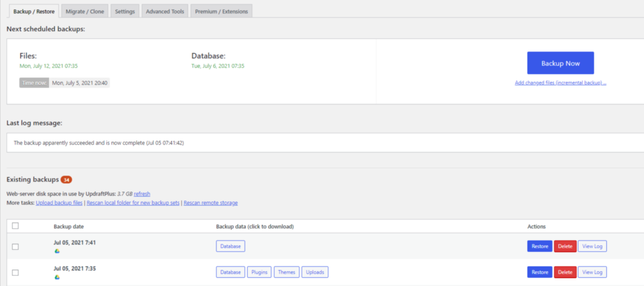View Log for the 7:35 backup
Viewport: 644px width, 286px height.
pos(592,272)
